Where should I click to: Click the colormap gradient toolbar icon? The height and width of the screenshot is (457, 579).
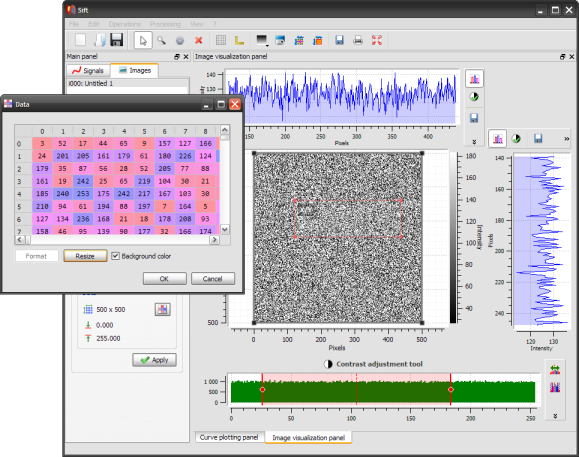coord(261,40)
